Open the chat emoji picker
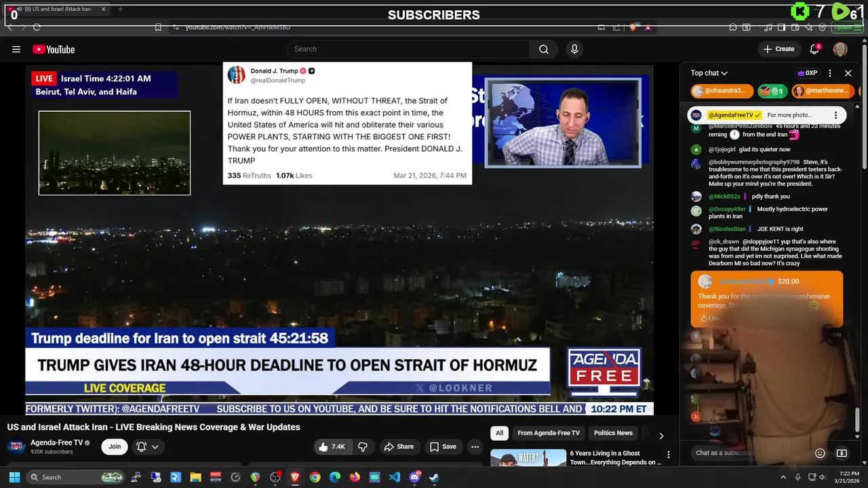This screenshot has width=868, height=488. [820, 453]
